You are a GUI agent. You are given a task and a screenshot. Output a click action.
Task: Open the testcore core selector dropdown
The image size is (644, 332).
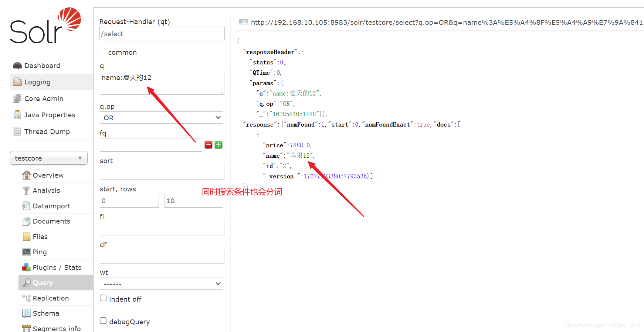(49, 158)
